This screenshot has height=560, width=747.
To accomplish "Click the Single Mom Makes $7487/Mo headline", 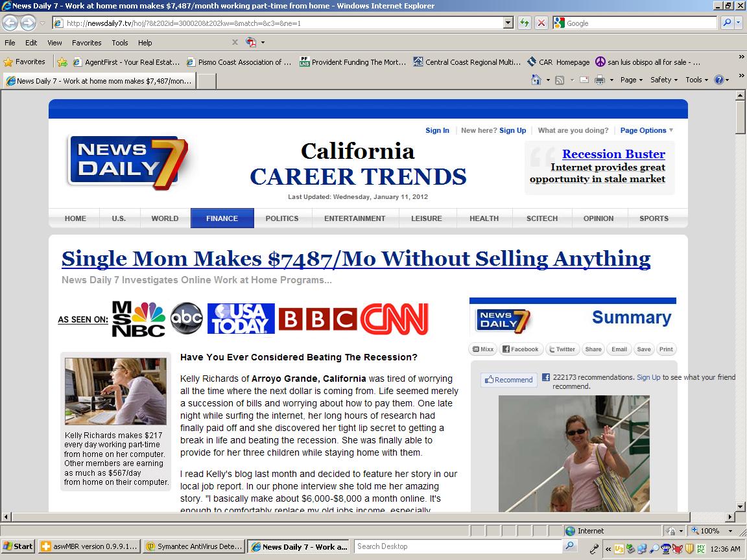I will (x=356, y=259).
